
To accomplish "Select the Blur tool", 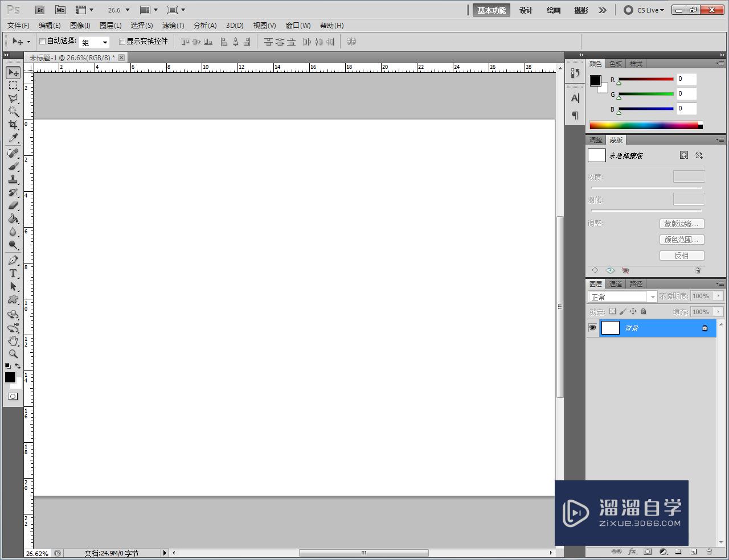I will click(13, 232).
